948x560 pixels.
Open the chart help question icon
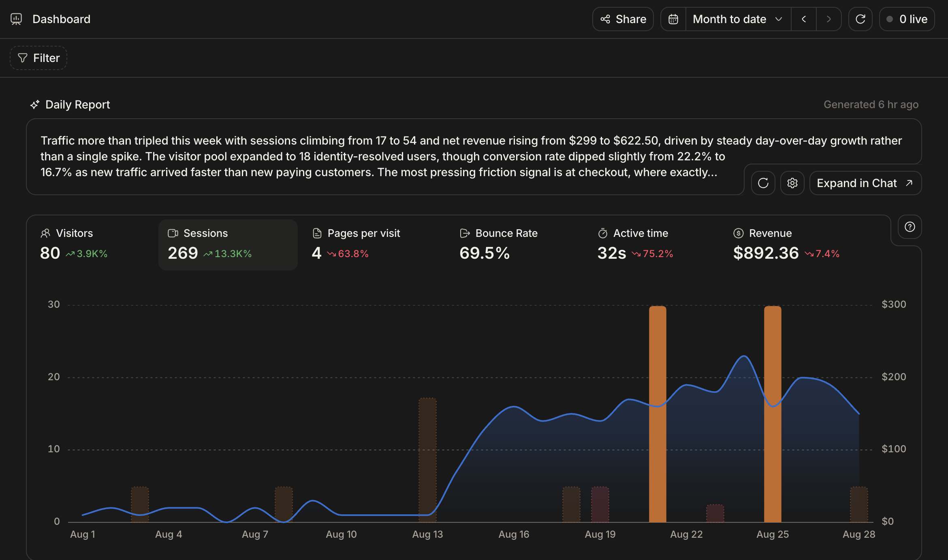pyautogui.click(x=910, y=227)
